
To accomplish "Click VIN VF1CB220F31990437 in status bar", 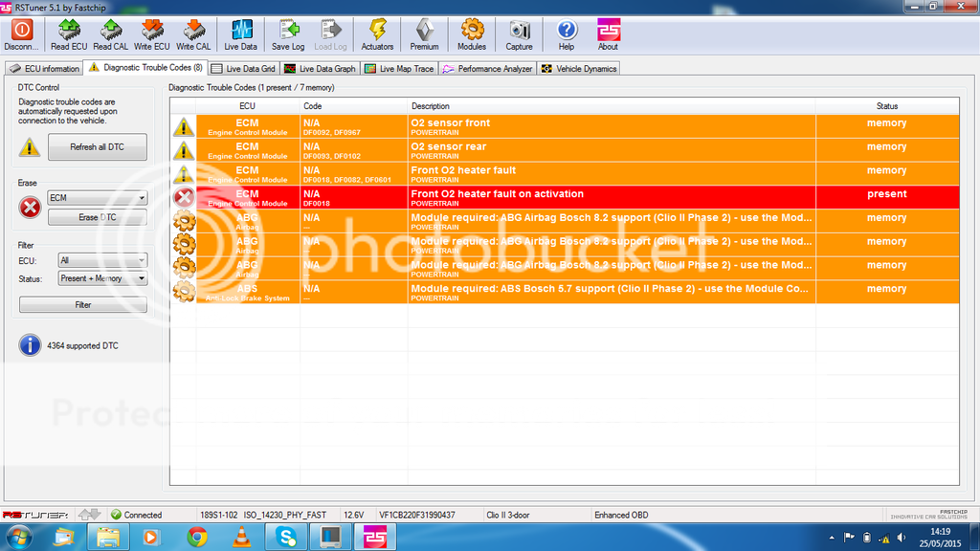I will point(417,515).
